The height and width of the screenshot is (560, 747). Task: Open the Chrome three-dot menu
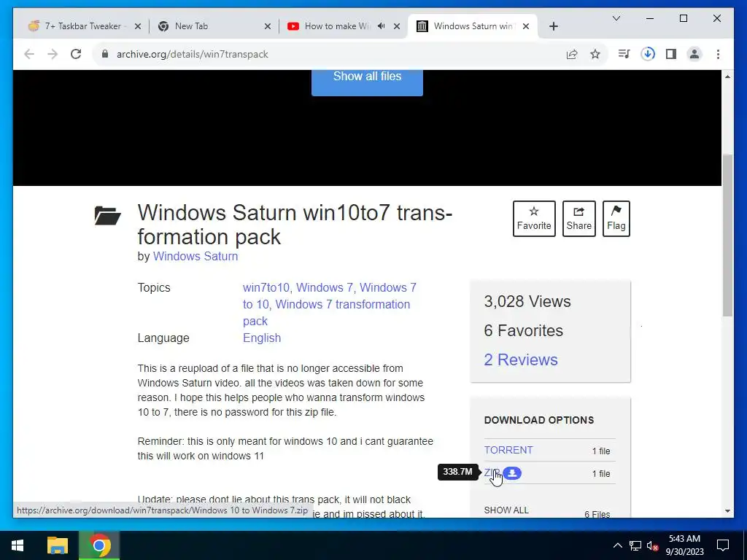(718, 54)
